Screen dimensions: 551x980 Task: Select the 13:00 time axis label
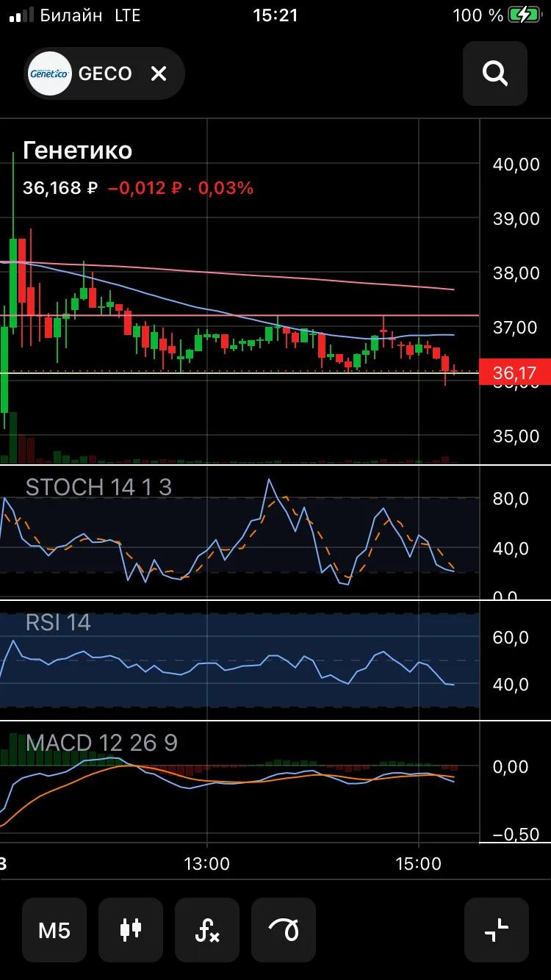pos(207,864)
